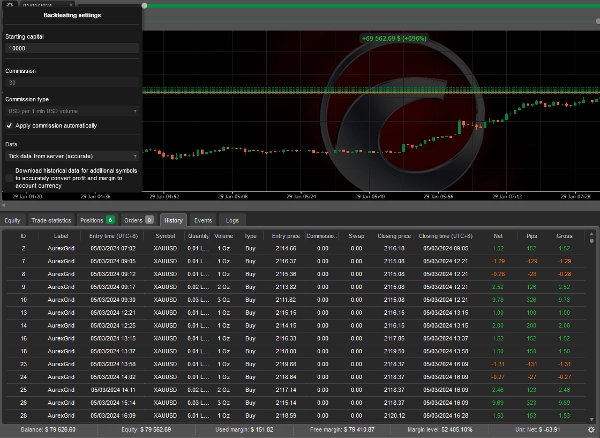Click the left arrow below the chart
Image resolution: width=600 pixels, height=438 pixels.
(x=3, y=205)
